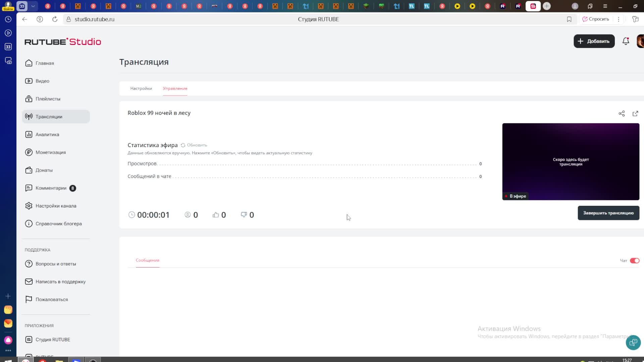Open support chat bubble icon

click(633, 343)
